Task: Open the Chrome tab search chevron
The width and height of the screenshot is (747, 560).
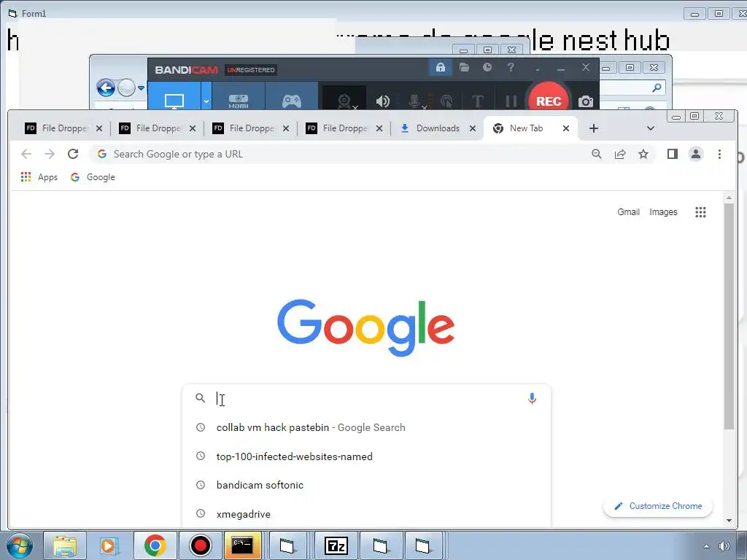Action: pyautogui.click(x=650, y=128)
